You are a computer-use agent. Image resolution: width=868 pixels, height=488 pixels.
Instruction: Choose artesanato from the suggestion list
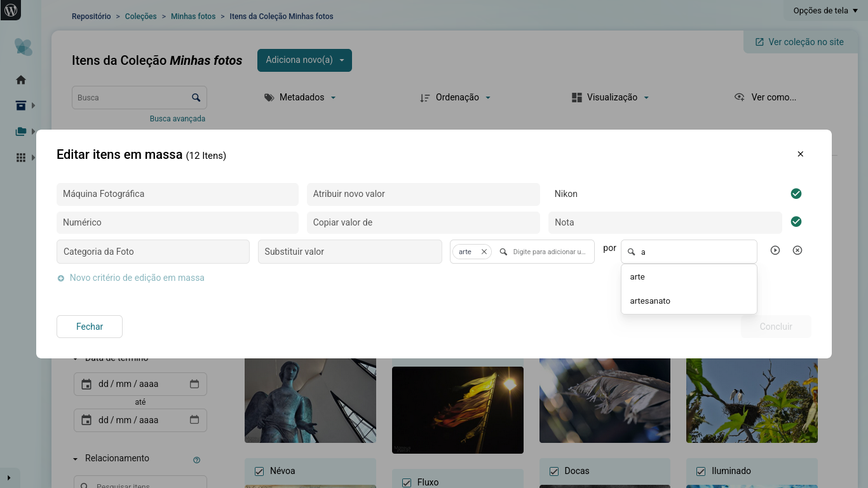pyautogui.click(x=649, y=301)
